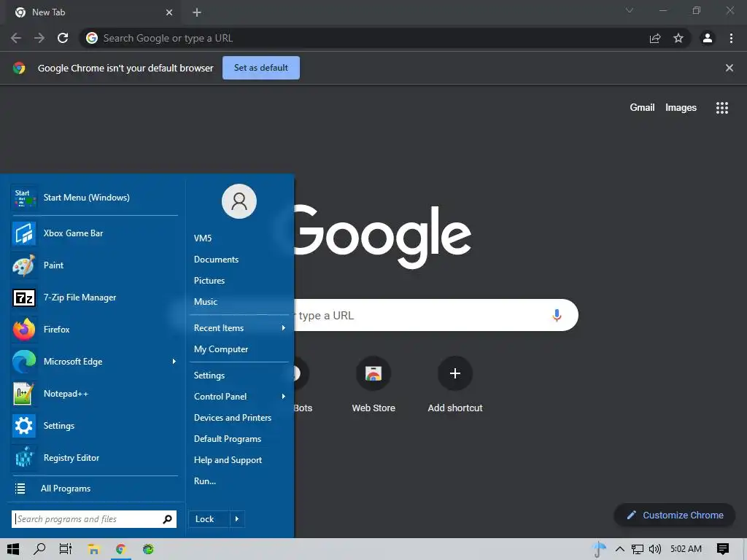Close the New Tab tab
Screen dimensions: 747x560
click(x=169, y=12)
